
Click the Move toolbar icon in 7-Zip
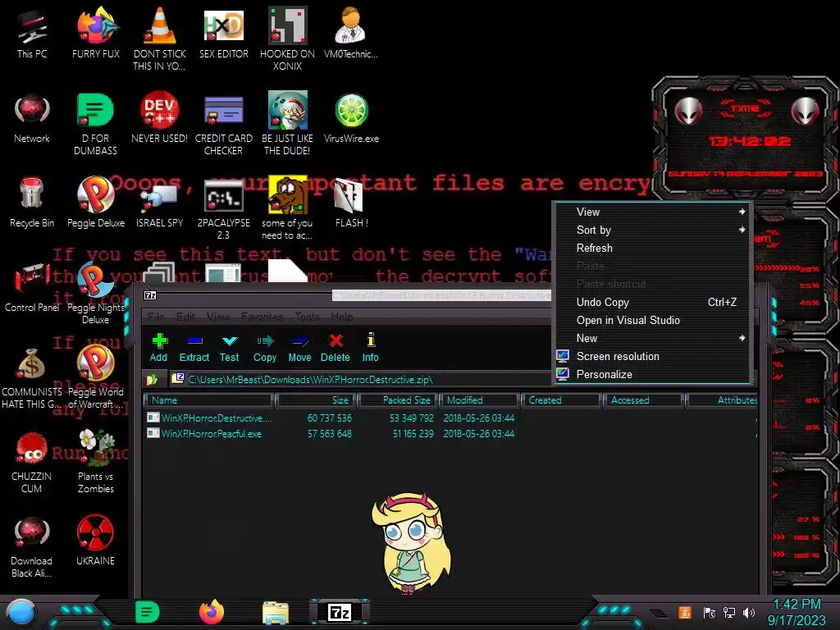tap(299, 348)
